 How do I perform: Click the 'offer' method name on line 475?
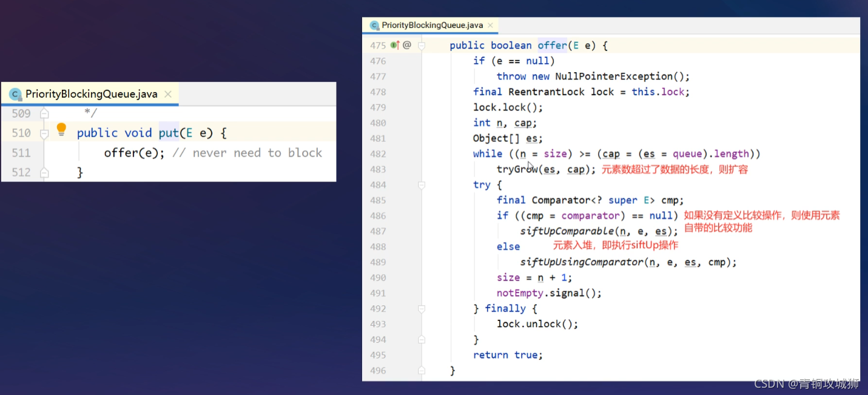coord(552,46)
